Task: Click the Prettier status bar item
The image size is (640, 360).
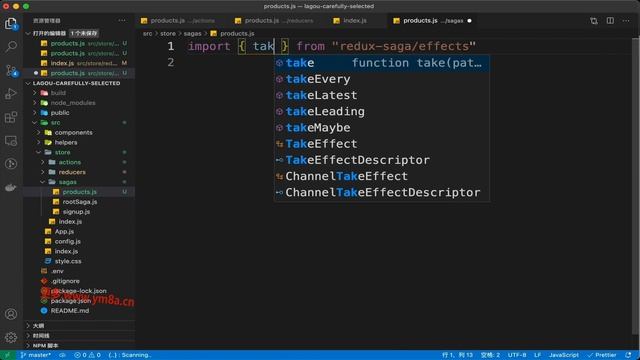Action: coord(602,355)
